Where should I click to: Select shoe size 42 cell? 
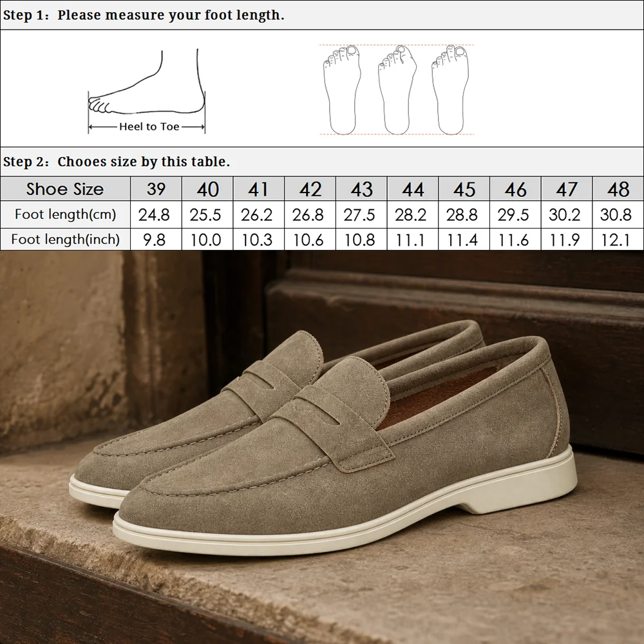tap(310, 189)
